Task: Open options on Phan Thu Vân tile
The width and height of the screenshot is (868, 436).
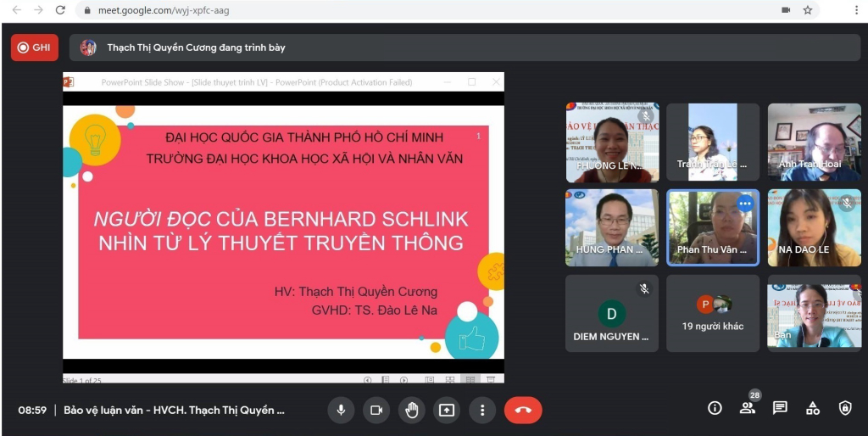Action: [745, 204]
